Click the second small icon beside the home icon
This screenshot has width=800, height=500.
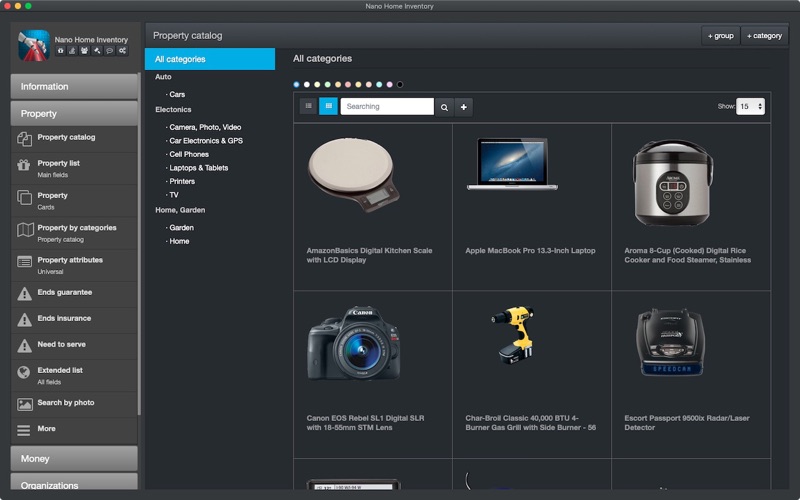(x=72, y=51)
